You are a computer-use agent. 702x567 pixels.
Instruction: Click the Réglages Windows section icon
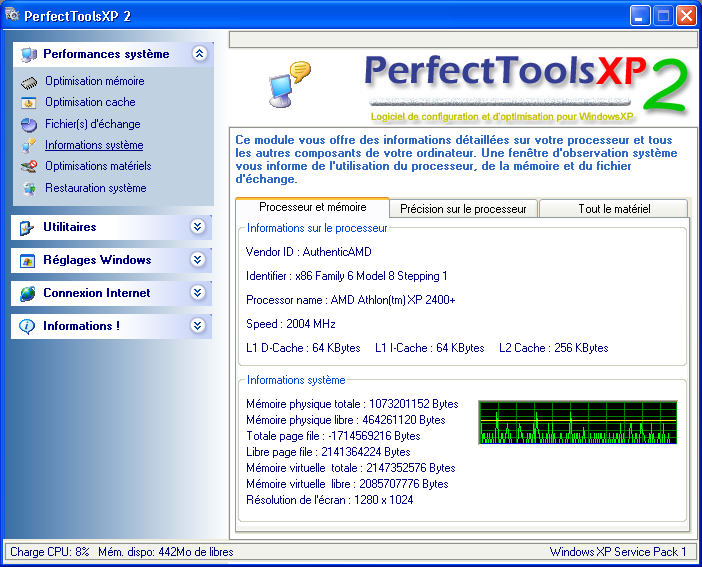coord(27,261)
